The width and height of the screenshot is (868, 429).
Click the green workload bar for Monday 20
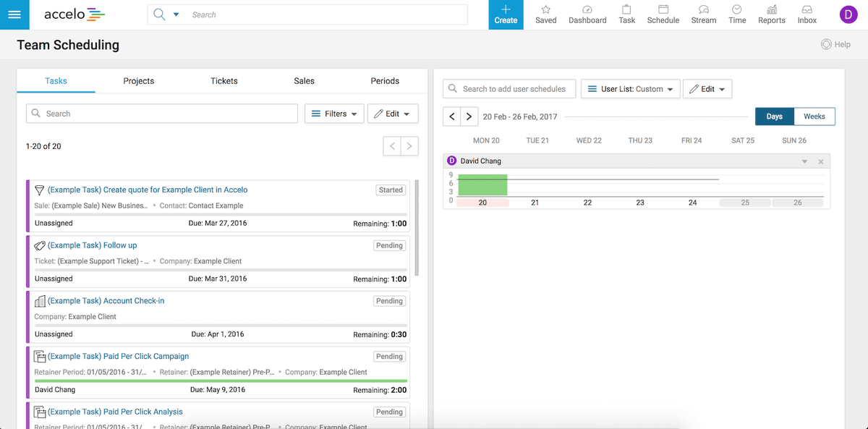[482, 185]
